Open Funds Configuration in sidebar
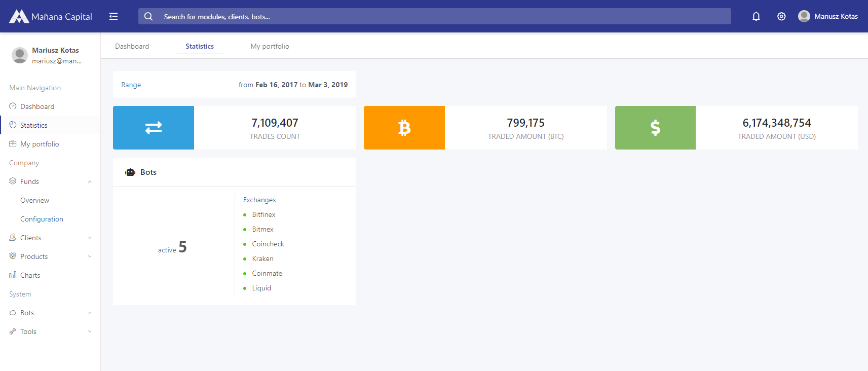 click(42, 219)
